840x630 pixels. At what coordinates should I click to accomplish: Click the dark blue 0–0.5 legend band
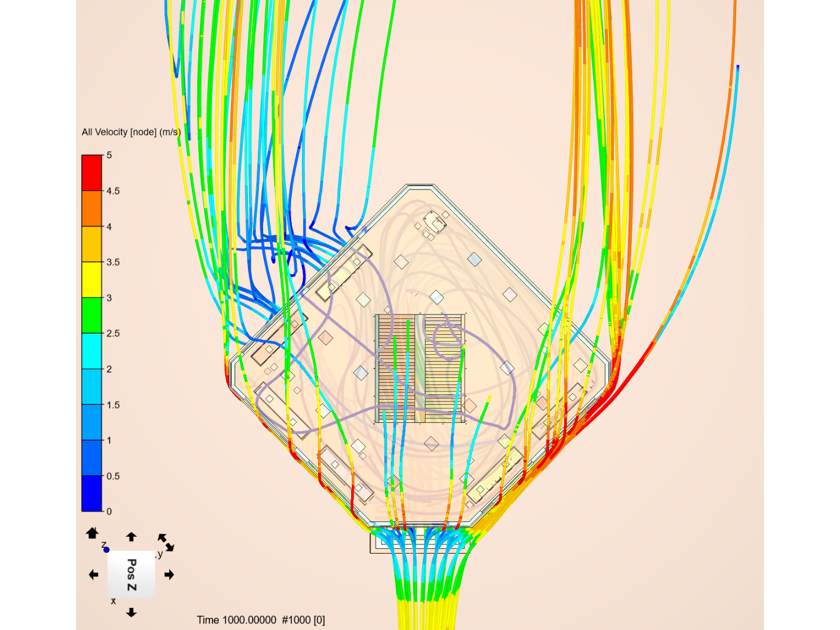click(x=92, y=494)
